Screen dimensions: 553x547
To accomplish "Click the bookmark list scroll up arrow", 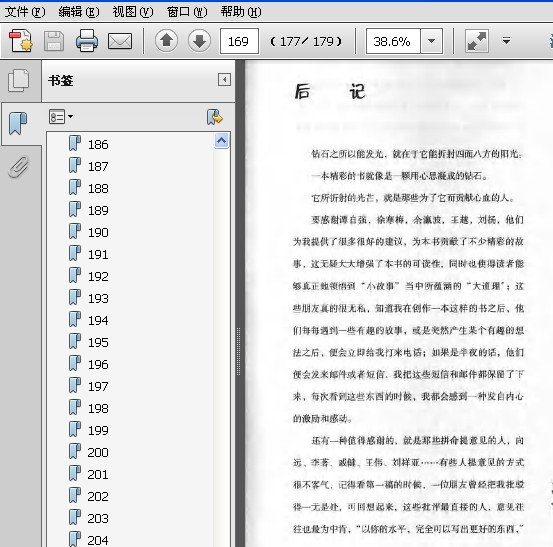I will pyautogui.click(x=221, y=141).
